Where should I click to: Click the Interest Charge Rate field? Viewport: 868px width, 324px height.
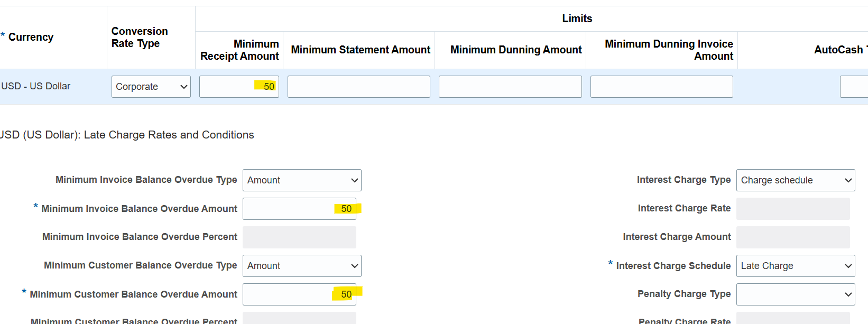793,209
